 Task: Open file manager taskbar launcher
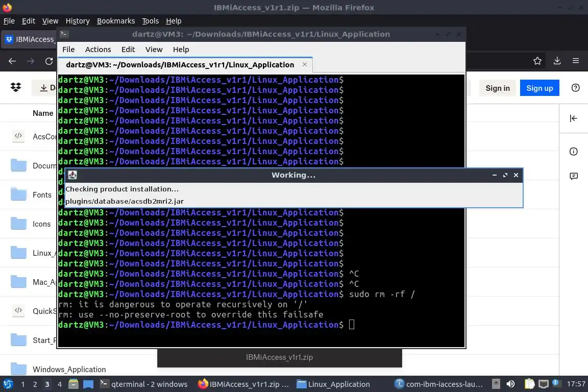point(73,384)
